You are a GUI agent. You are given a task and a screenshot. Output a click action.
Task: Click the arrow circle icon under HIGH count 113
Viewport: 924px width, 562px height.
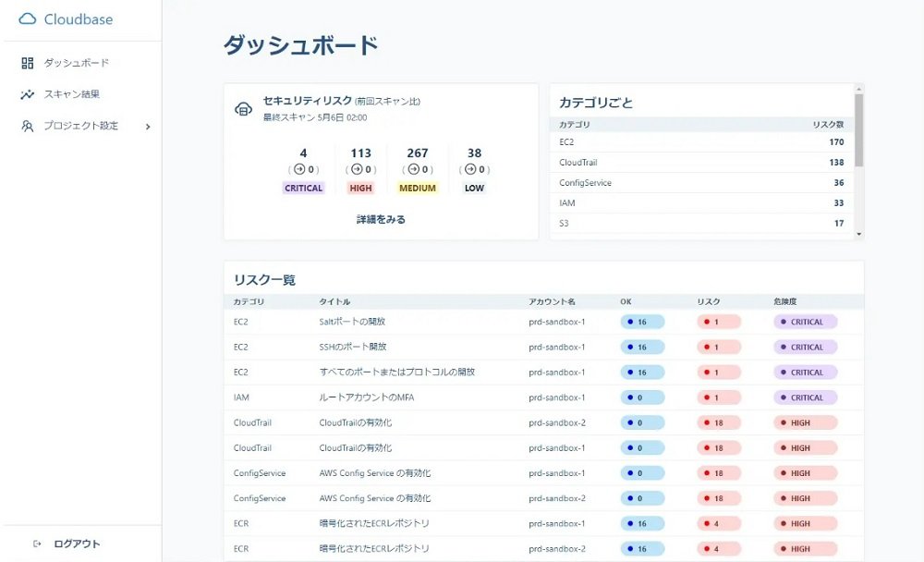[357, 169]
